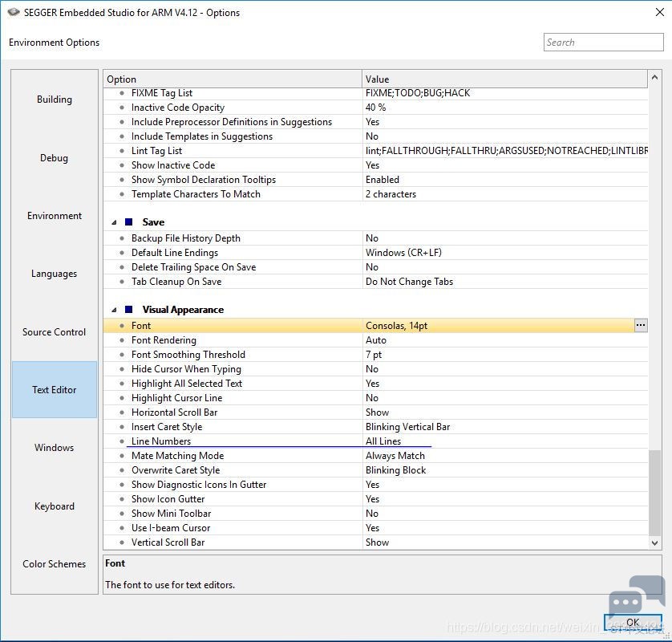Select Highlight Cursor Line option
This screenshot has width=672, height=642.
click(x=375, y=398)
